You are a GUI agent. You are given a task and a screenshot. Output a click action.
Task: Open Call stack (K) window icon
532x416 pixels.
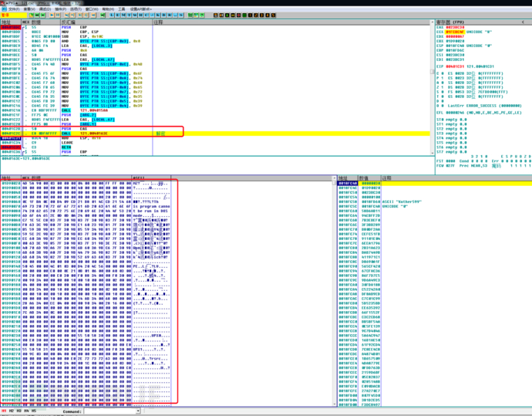point(158,15)
